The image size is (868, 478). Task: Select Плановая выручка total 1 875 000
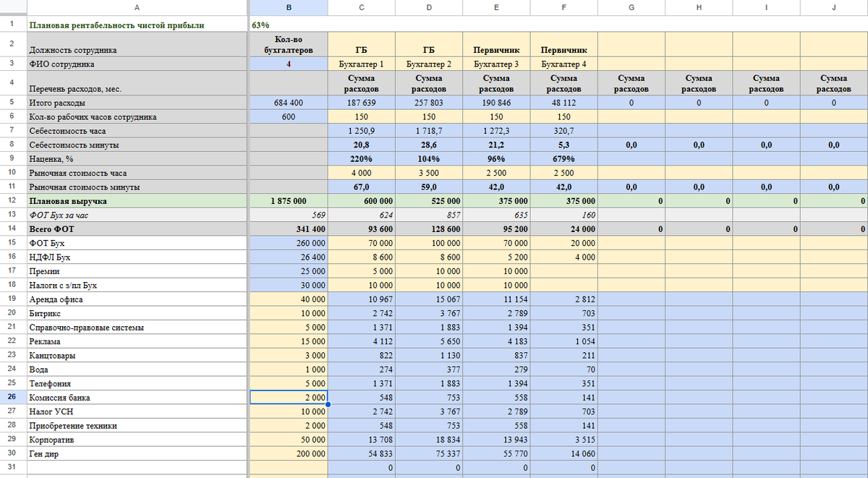(289, 200)
